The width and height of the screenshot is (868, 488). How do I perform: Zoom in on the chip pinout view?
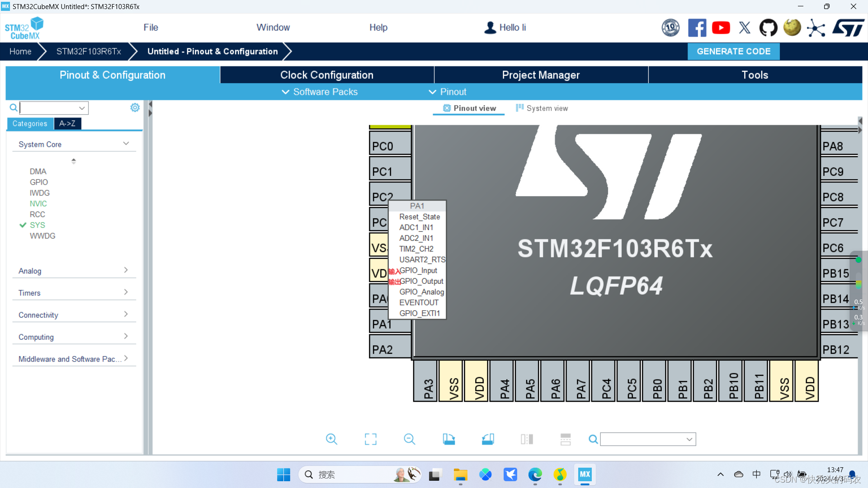331,439
